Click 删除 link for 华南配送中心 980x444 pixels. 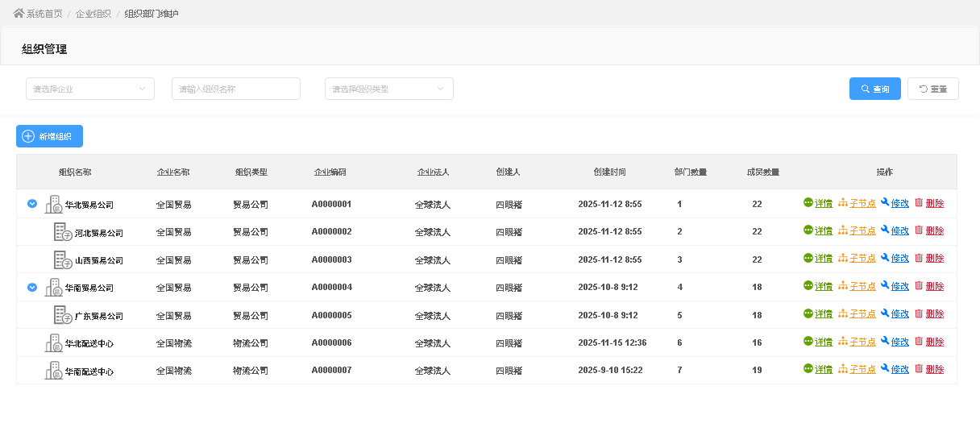click(x=934, y=370)
